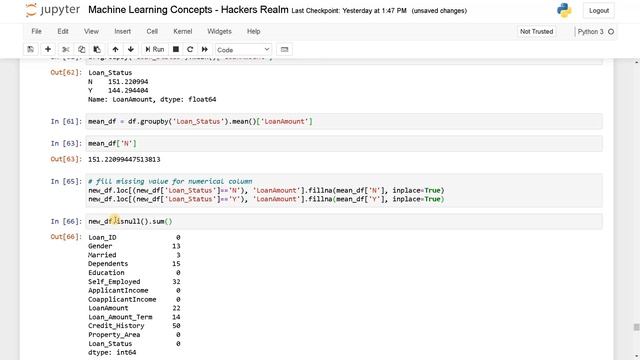The width and height of the screenshot is (640, 360).
Task: Open the Widgets menu
Action: 219,31
